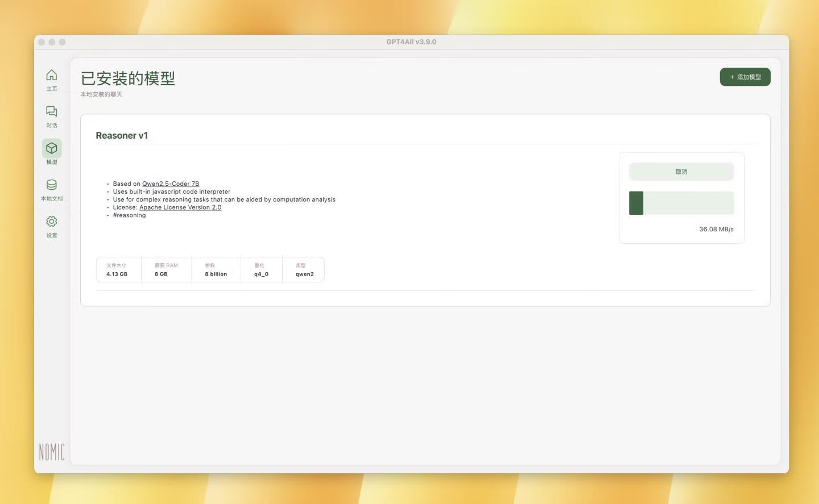The image size is (819, 504).
Task: Click the q4_0 quantization value
Action: coord(261,274)
